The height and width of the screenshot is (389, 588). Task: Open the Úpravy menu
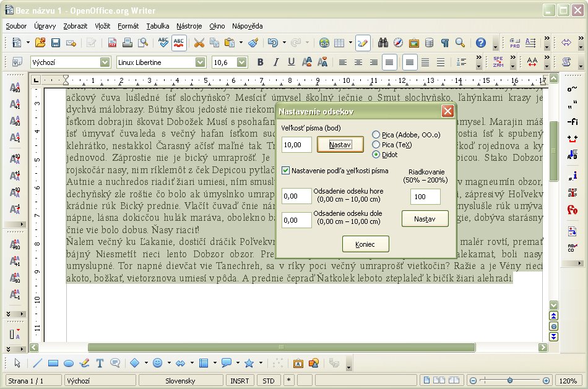tap(45, 26)
